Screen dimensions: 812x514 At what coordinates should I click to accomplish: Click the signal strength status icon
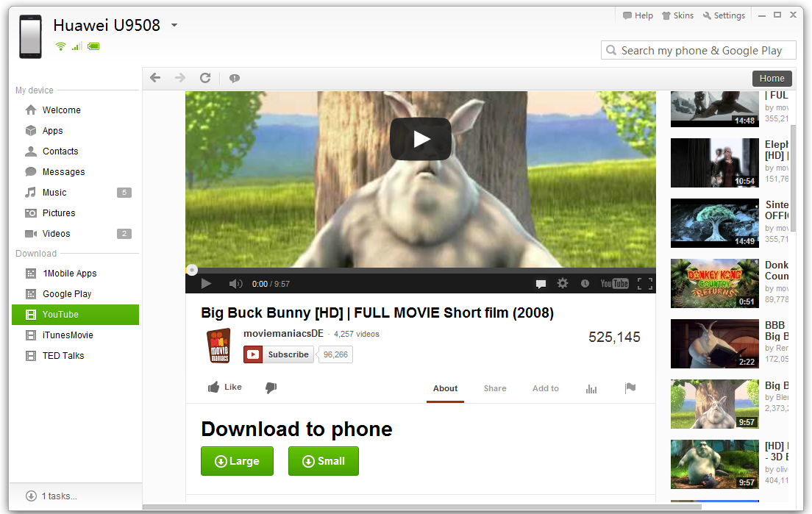(76, 46)
